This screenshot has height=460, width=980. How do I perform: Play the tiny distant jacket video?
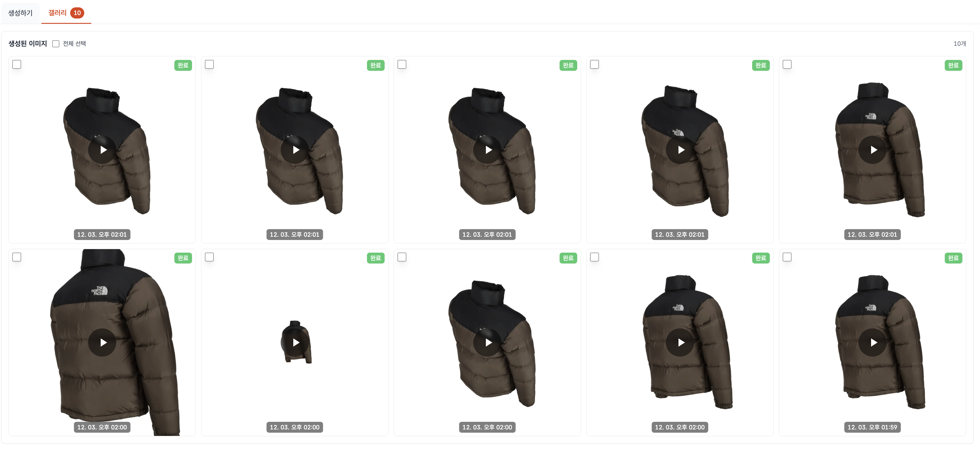click(x=294, y=343)
